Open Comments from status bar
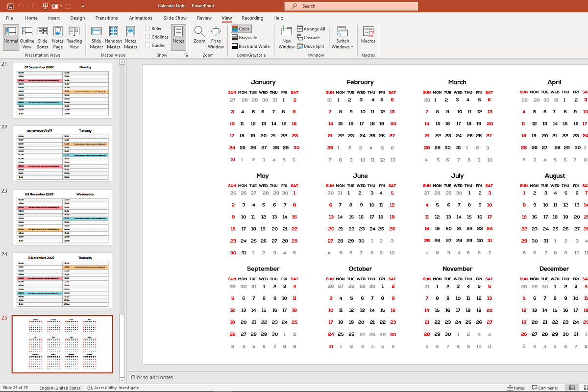 click(544, 388)
